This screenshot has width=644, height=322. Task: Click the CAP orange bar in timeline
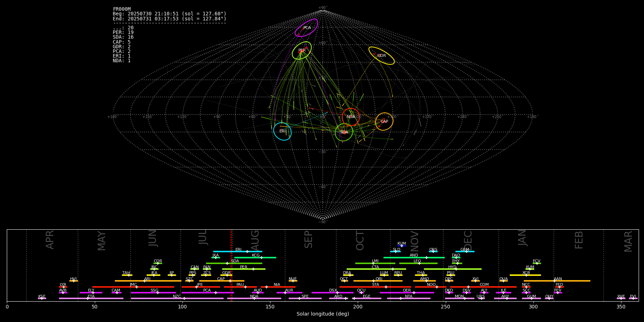(222, 281)
